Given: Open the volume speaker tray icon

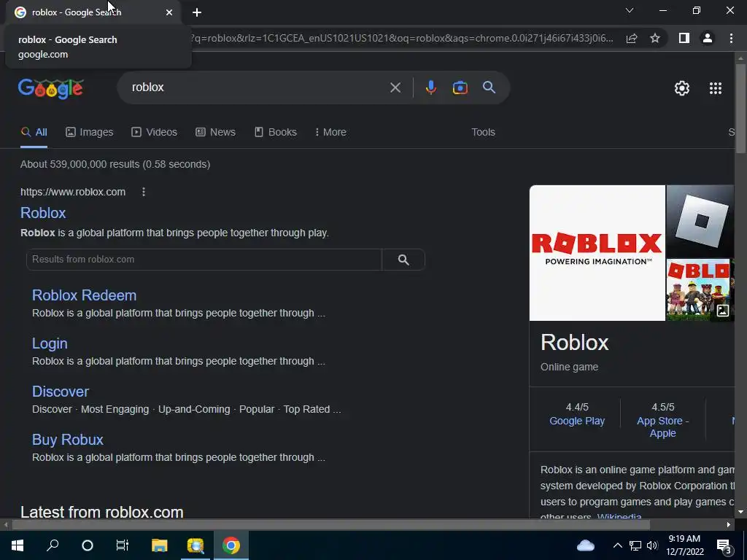Looking at the screenshot, I should tap(652, 545).
